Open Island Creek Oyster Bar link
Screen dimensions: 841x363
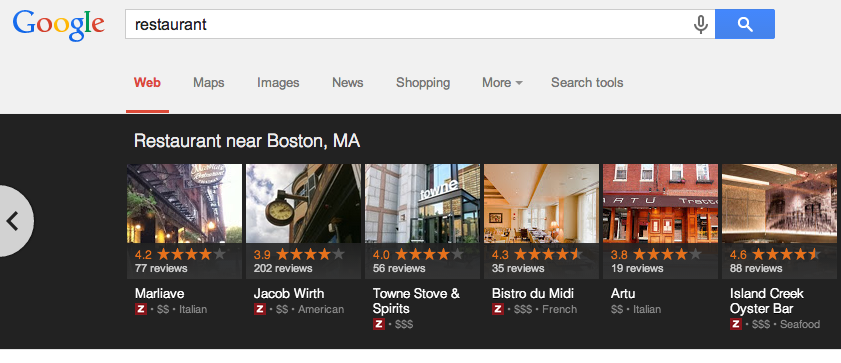pos(767,301)
